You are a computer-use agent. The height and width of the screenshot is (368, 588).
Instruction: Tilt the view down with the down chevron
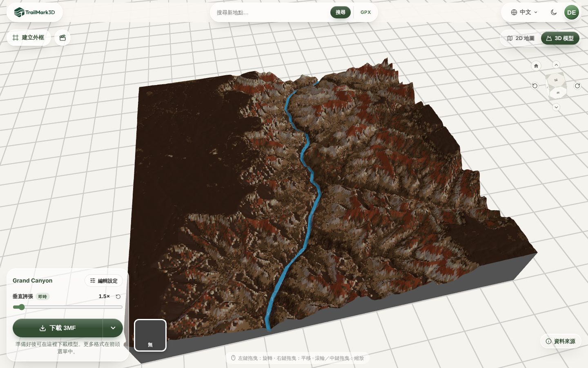click(556, 107)
